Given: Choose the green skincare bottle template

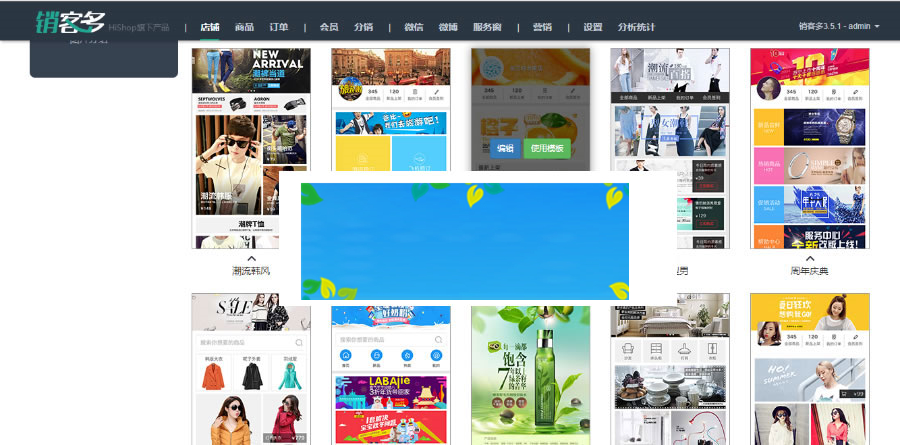Looking at the screenshot, I should [530, 368].
